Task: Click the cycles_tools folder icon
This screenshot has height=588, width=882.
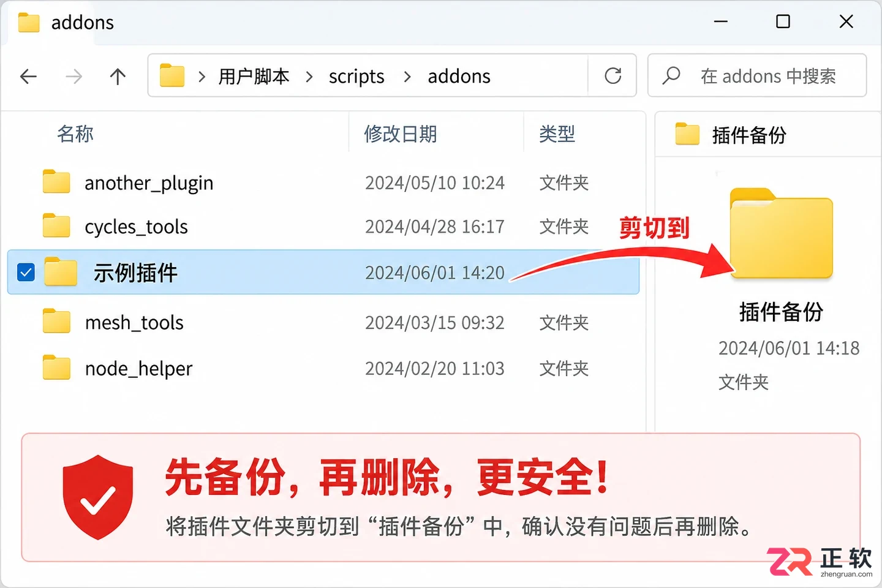Action: (56, 225)
